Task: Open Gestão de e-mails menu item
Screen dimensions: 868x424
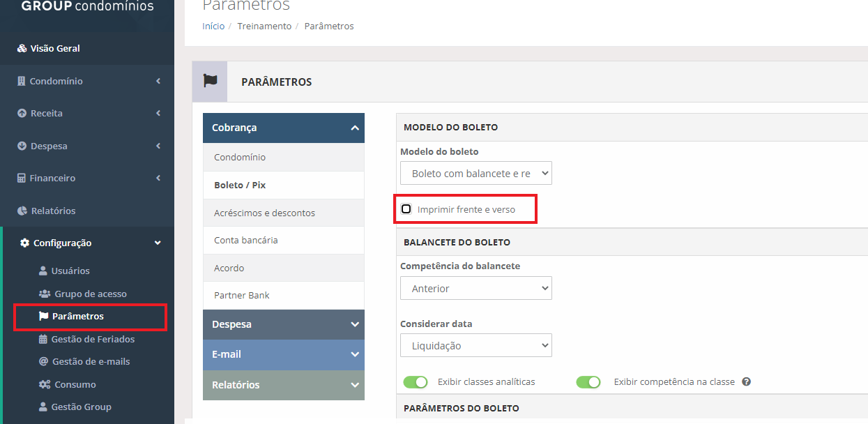Action: point(91,361)
